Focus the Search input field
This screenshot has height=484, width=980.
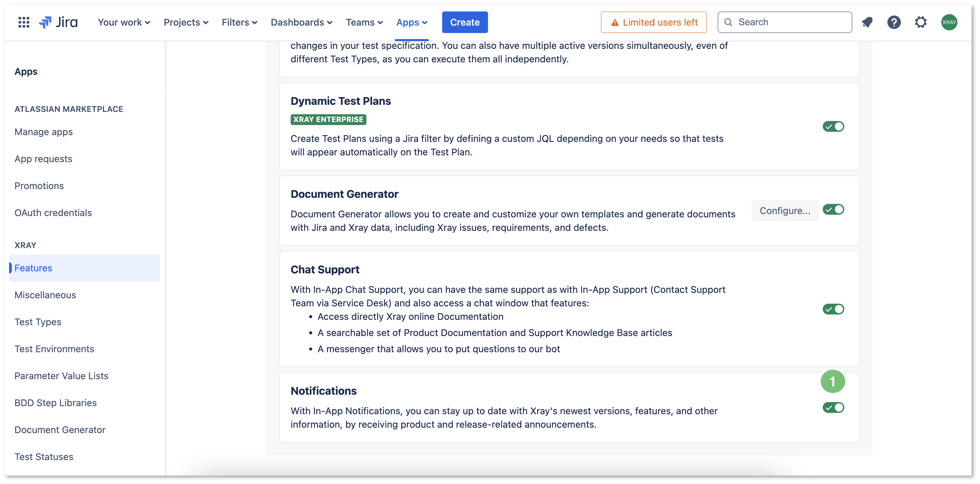point(784,22)
